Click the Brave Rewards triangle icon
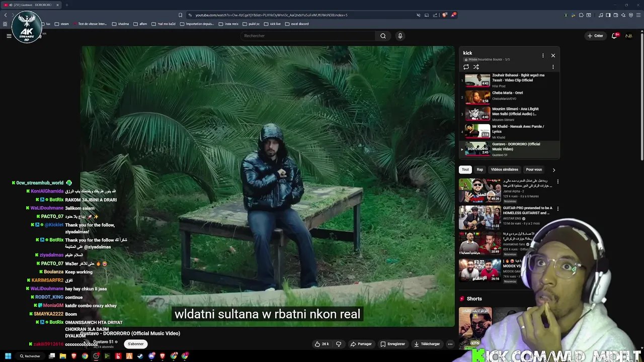The width and height of the screenshot is (644, 362). tap(453, 15)
